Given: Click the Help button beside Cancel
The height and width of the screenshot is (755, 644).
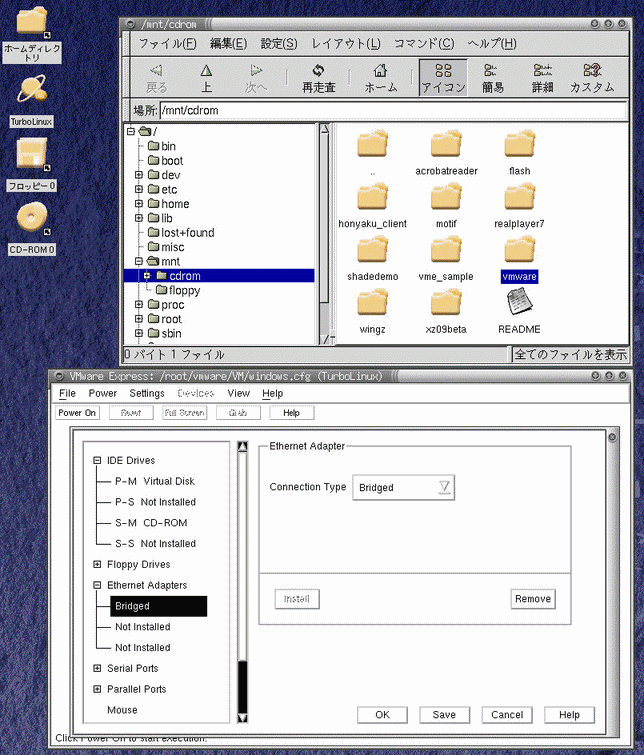Looking at the screenshot, I should [569, 715].
